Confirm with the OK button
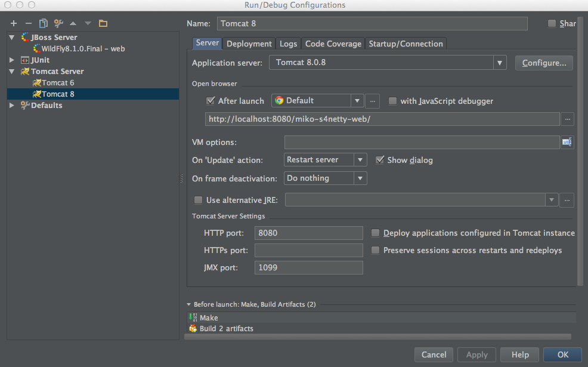Screen dimensions: 588x367 click(563, 354)
